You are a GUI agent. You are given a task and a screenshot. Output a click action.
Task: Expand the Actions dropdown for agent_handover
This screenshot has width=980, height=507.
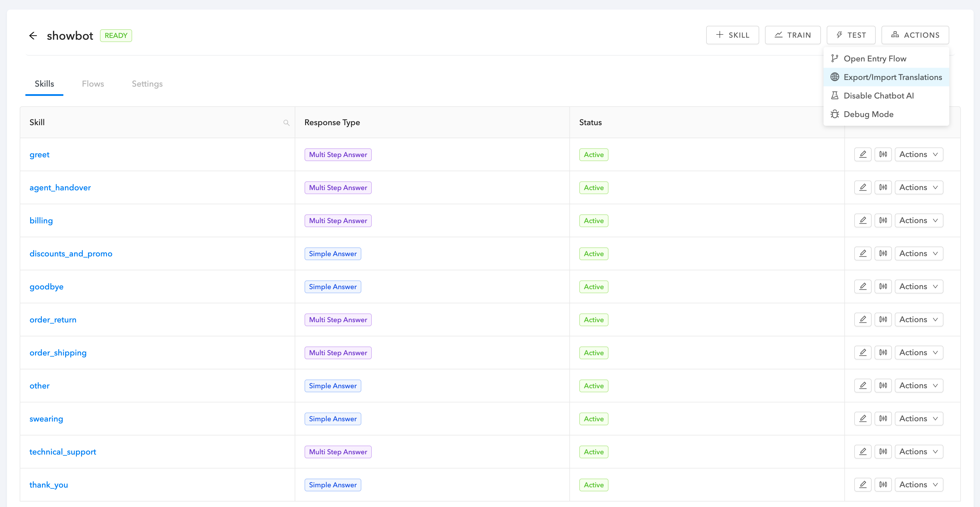[918, 187]
